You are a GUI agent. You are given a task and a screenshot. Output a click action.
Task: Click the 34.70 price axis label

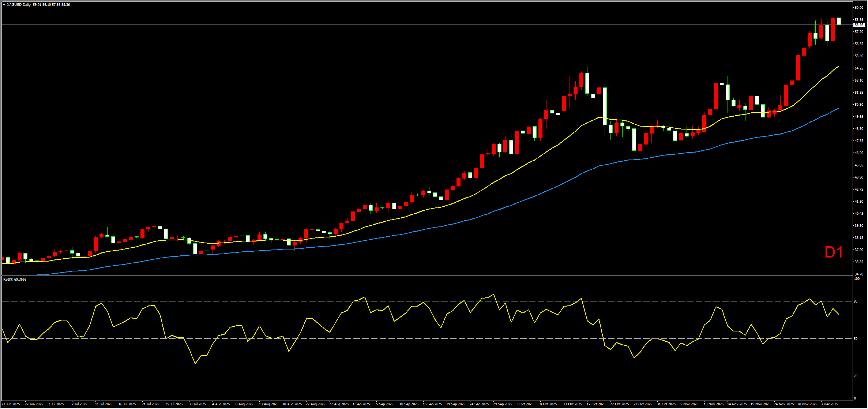tap(859, 274)
